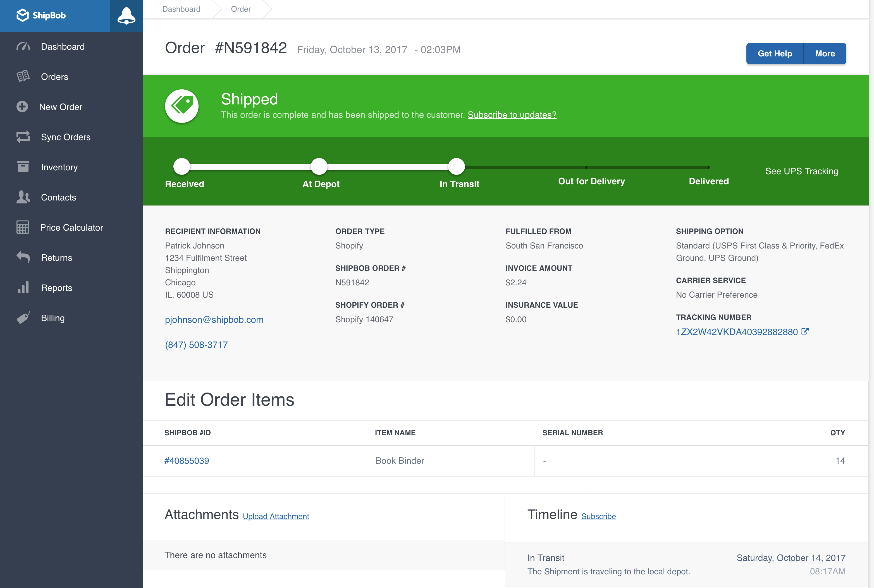Click the Shopify 140647 order number
Viewport: 874px width, 588px height.
click(x=364, y=319)
